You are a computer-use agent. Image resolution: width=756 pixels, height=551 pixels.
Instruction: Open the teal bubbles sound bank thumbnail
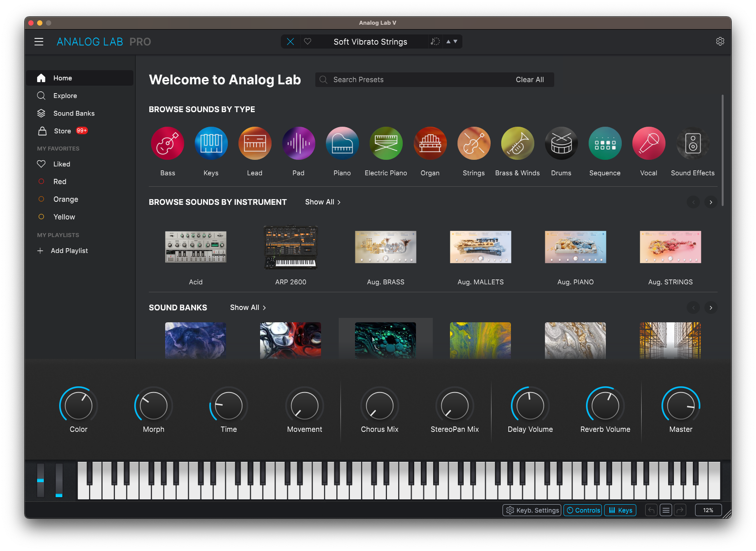(386, 340)
